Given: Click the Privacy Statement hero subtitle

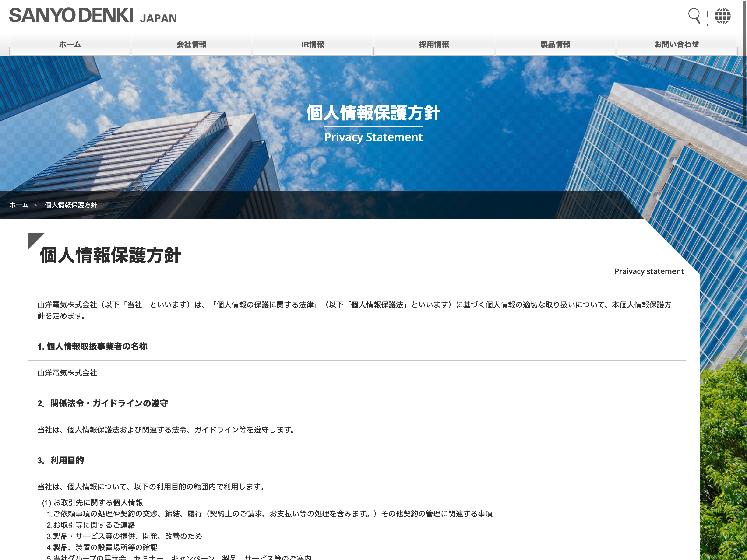Looking at the screenshot, I should [x=373, y=137].
